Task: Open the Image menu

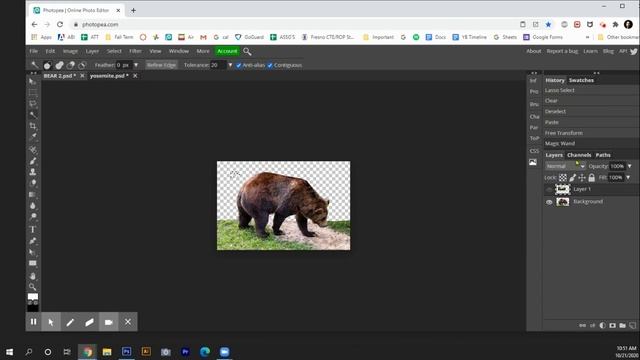Action: [70, 51]
